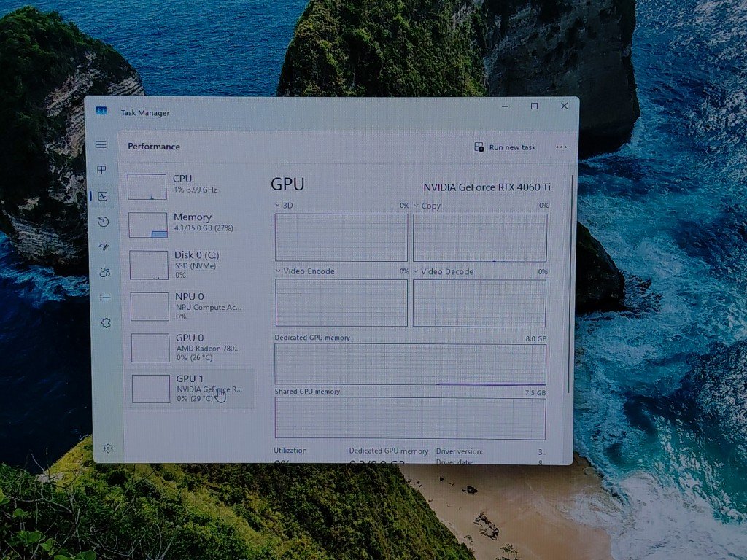The image size is (747, 560).
Task: Open Task Manager settings gear icon
Action: coord(108,448)
